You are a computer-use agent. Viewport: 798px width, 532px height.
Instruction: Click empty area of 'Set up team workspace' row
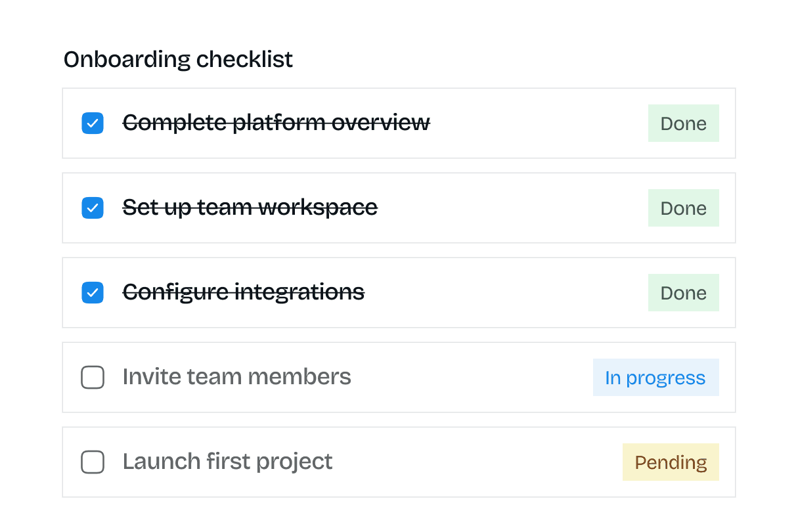(512, 208)
